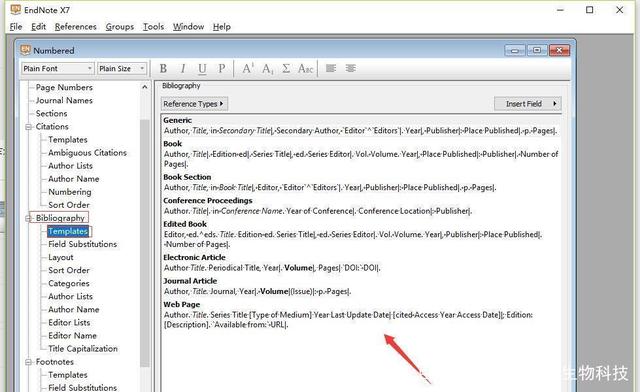Select Footnotes in the tree
The height and width of the screenshot is (392, 640).
(55, 362)
